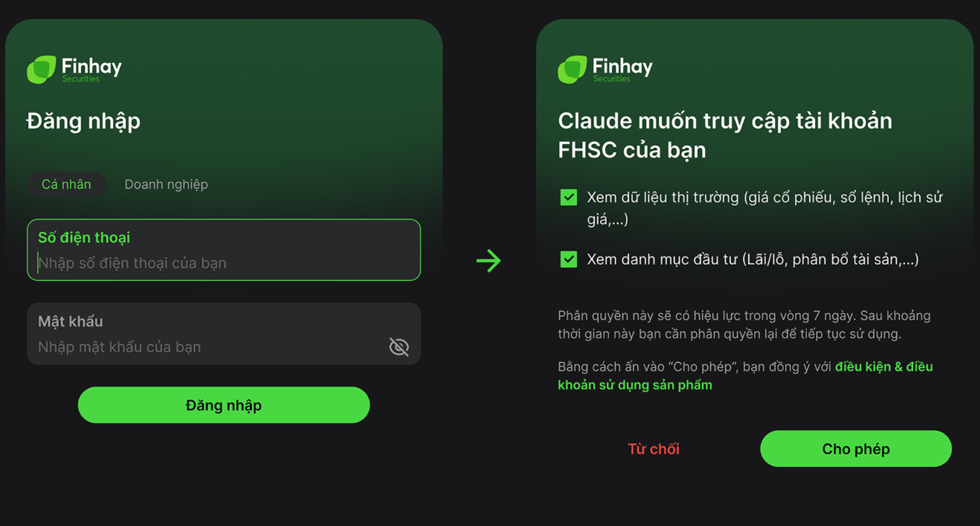Click the 'Xem danh mục đầu tư' label text
This screenshot has height=526, width=980.
753,260
